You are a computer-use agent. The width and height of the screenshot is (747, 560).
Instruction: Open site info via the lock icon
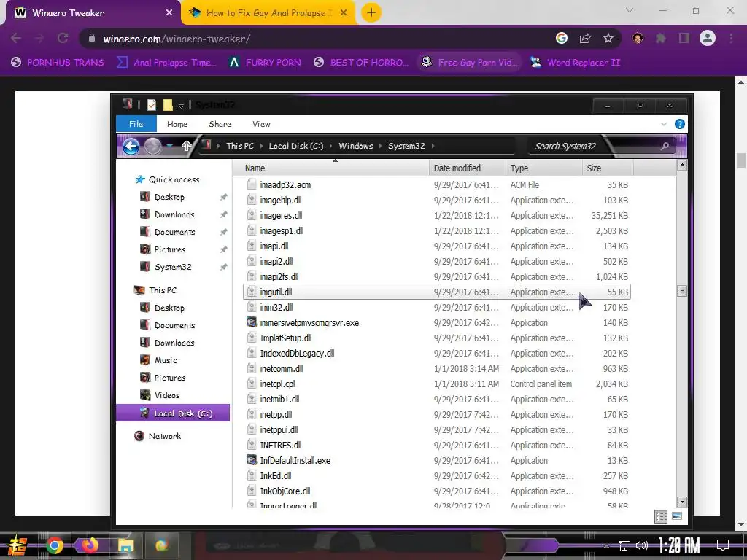point(92,38)
